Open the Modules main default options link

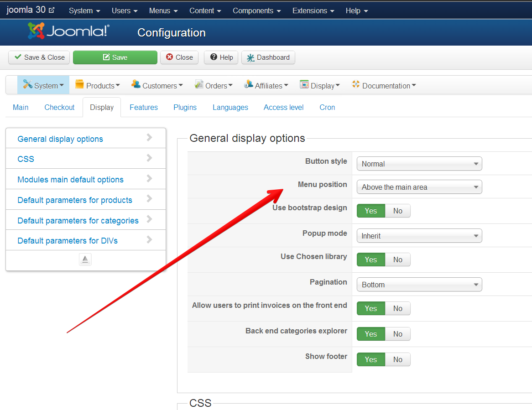click(71, 180)
